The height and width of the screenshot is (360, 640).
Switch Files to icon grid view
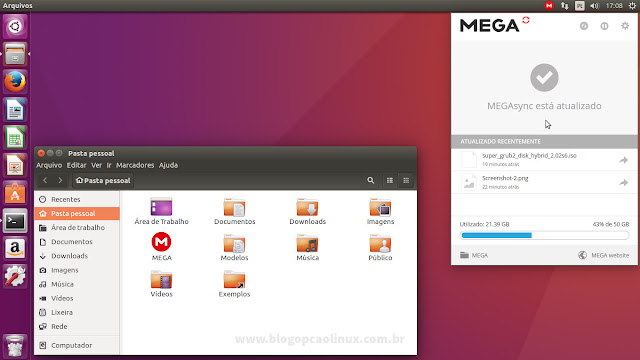[x=406, y=180]
